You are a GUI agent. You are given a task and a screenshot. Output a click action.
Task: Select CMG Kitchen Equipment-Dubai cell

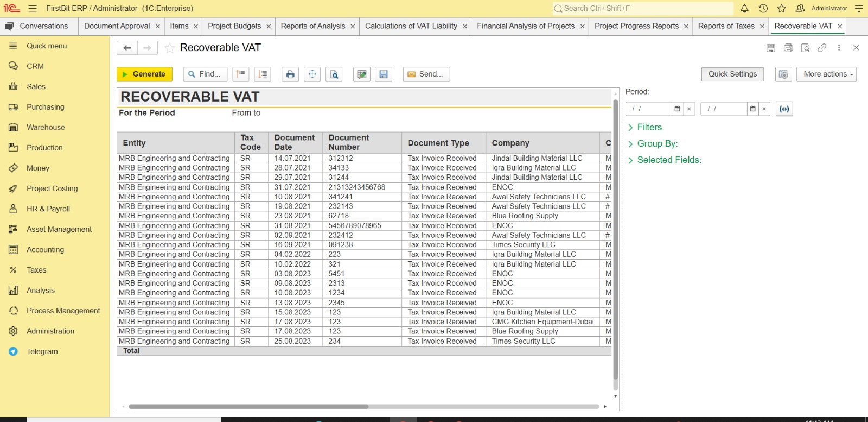click(542, 322)
